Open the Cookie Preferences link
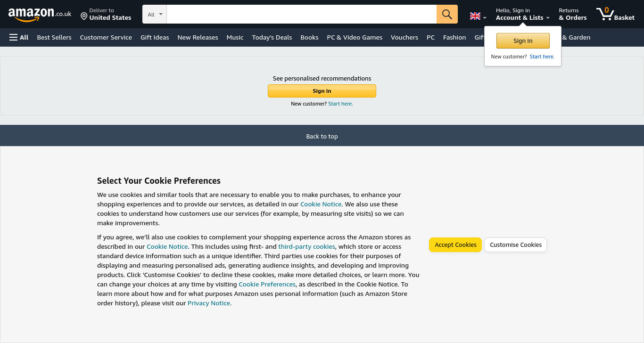This screenshot has width=644, height=343. pos(267,284)
